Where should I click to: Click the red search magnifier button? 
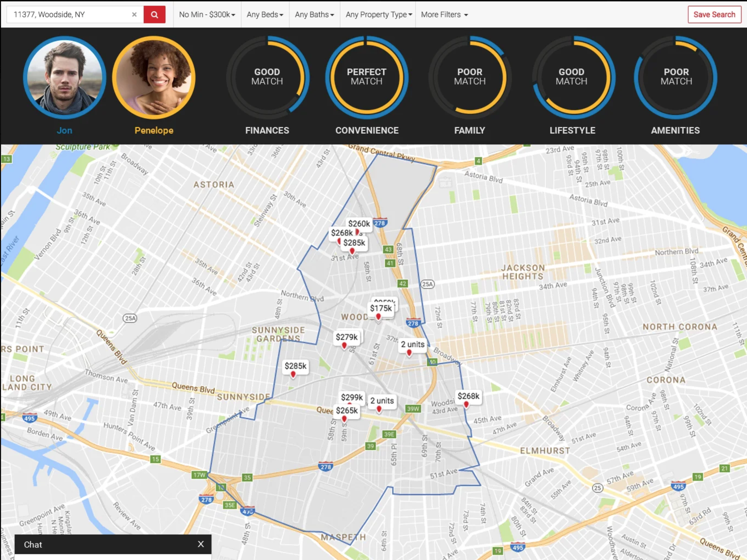click(154, 15)
